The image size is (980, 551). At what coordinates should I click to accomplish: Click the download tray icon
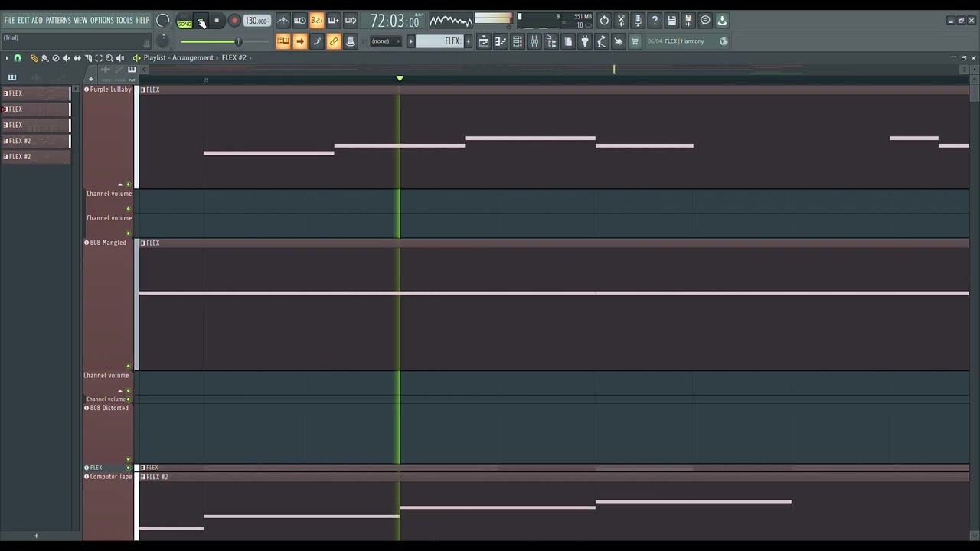tap(722, 21)
